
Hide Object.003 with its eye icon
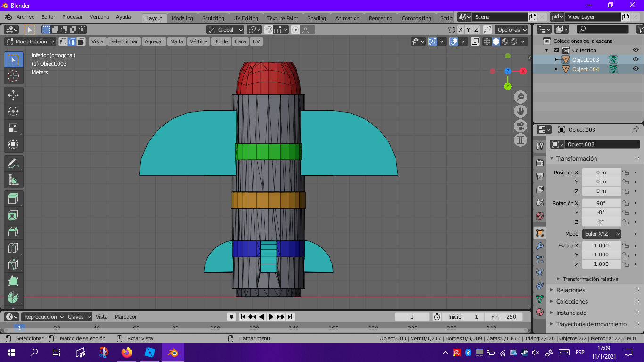pos(636,59)
